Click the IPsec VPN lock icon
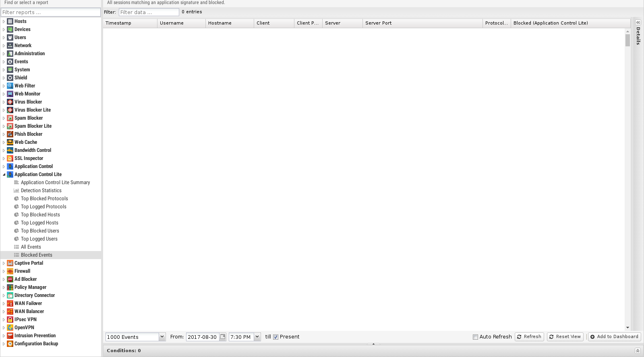Screen dimensions: 644x357 coord(10,320)
